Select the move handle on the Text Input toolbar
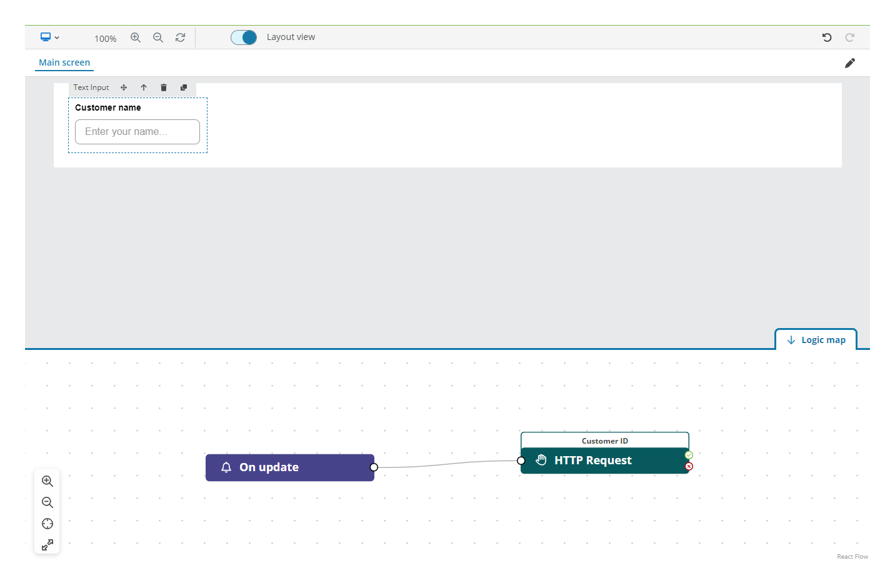 pyautogui.click(x=123, y=87)
